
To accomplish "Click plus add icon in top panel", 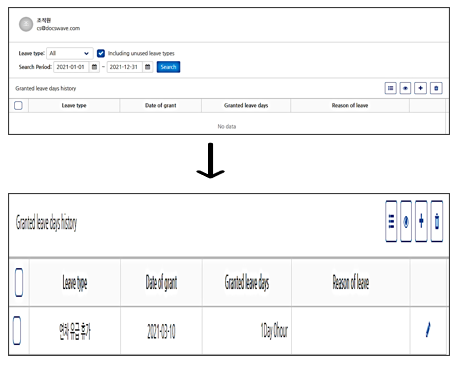I will pyautogui.click(x=420, y=88).
